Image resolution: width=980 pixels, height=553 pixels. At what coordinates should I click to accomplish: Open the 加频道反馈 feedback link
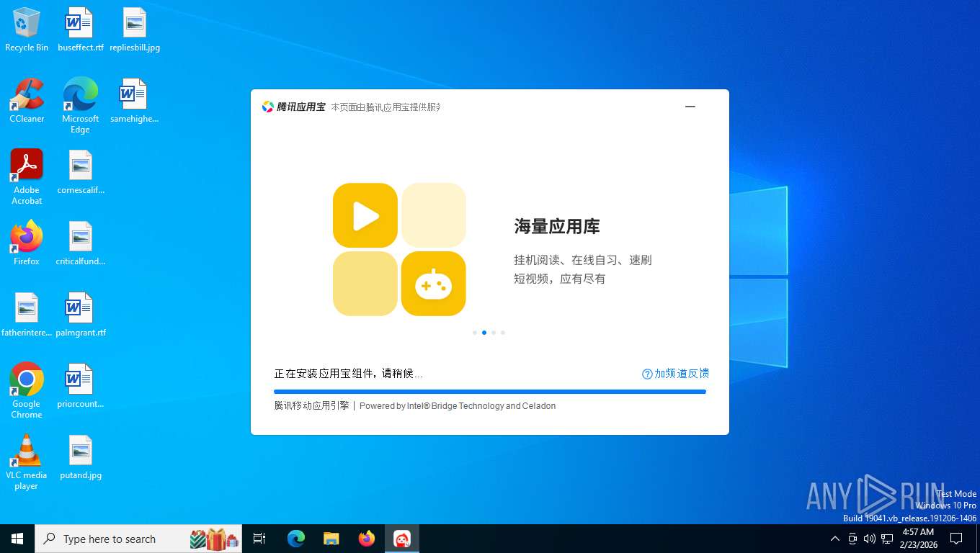click(682, 374)
